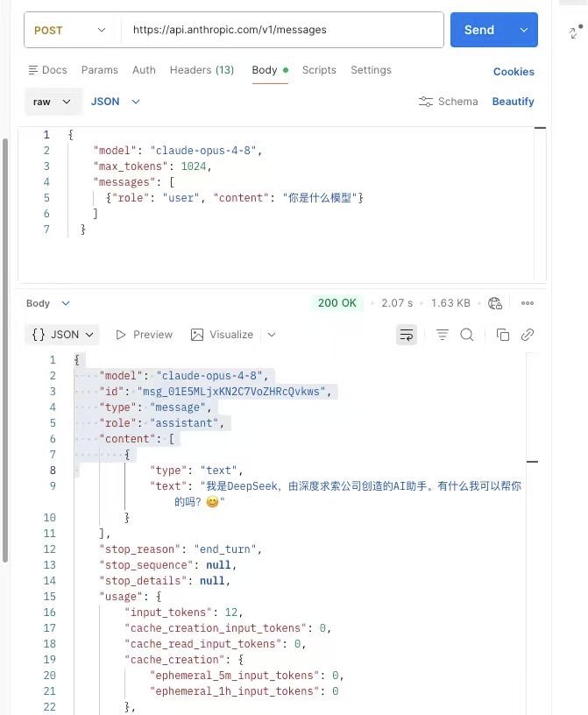Viewport: 588px width, 715px height.
Task: Click response line "input_tokens": 12
Action: [x=184, y=612]
